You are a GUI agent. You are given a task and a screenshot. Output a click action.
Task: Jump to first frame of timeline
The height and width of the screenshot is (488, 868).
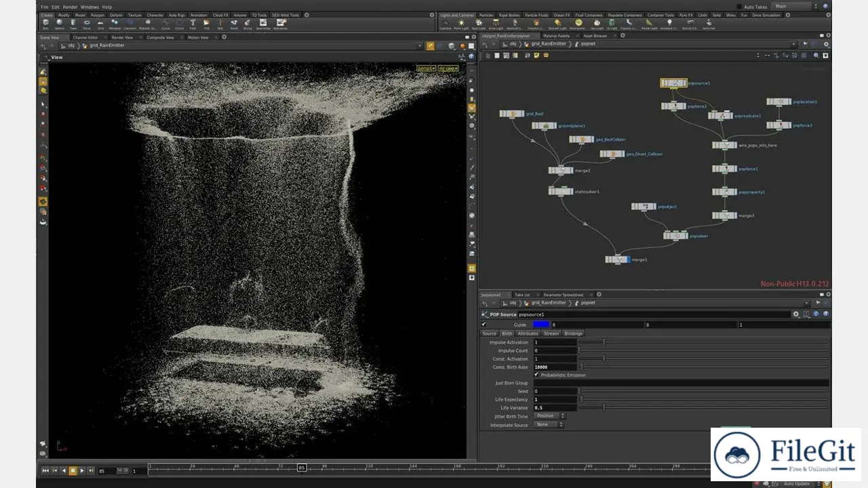click(45, 470)
